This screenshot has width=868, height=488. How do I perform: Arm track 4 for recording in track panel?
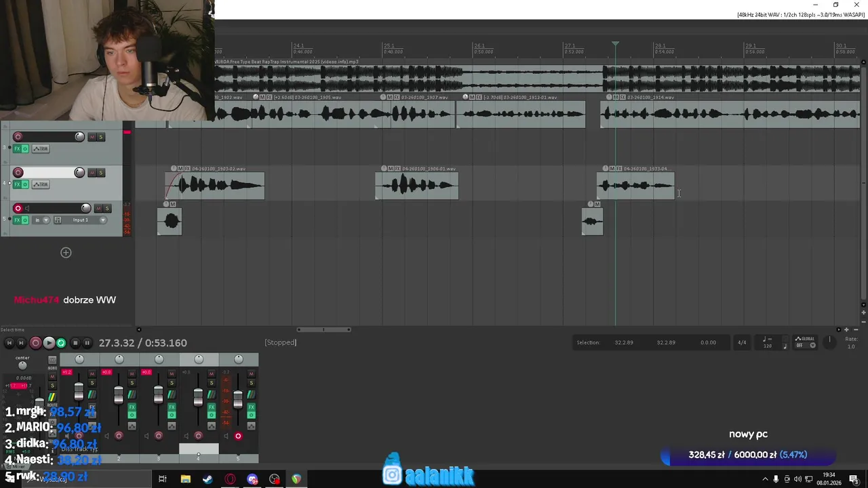[x=18, y=173]
